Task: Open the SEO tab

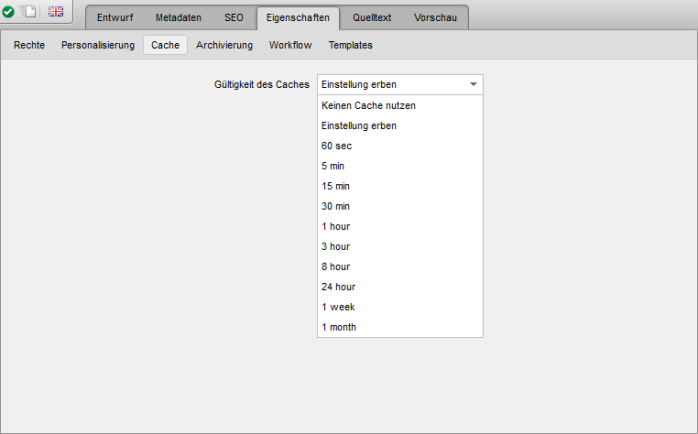Action: tap(233, 18)
